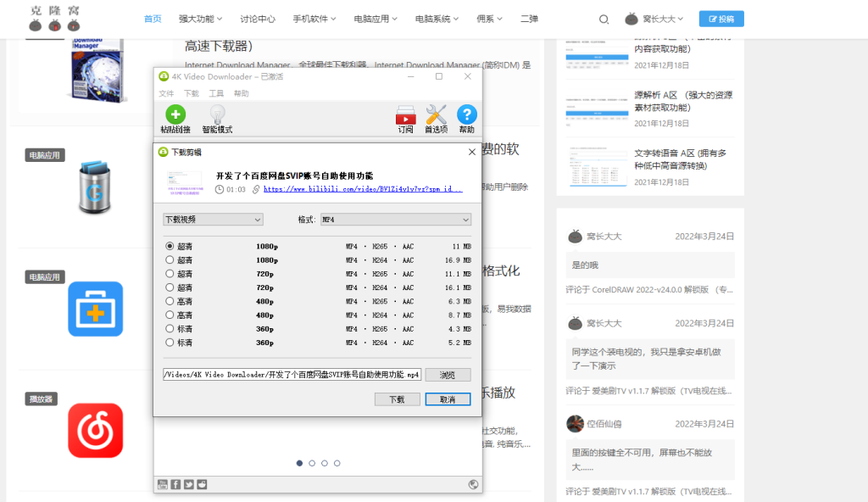Open 二弹 in site navigation

point(529,19)
